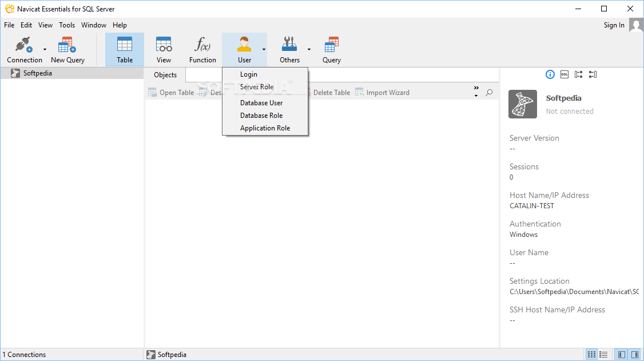Show the DDL panel icon

[x=565, y=74]
